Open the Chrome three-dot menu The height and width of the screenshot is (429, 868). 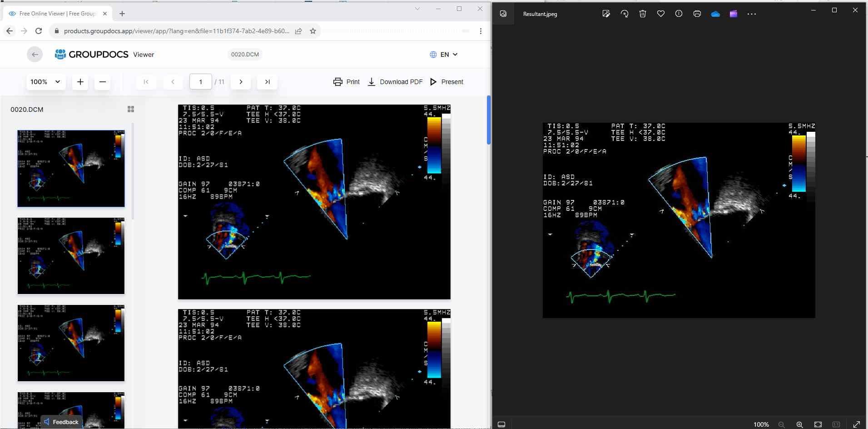tap(481, 31)
